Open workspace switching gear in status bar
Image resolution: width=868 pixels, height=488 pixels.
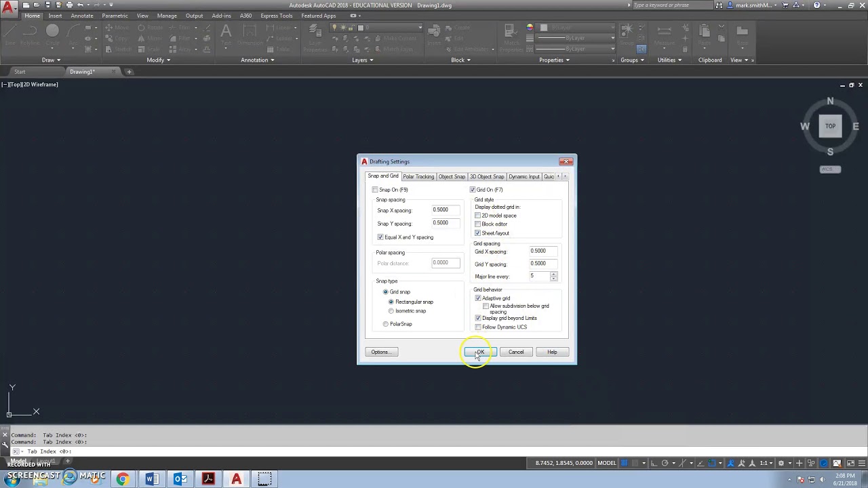tap(781, 463)
